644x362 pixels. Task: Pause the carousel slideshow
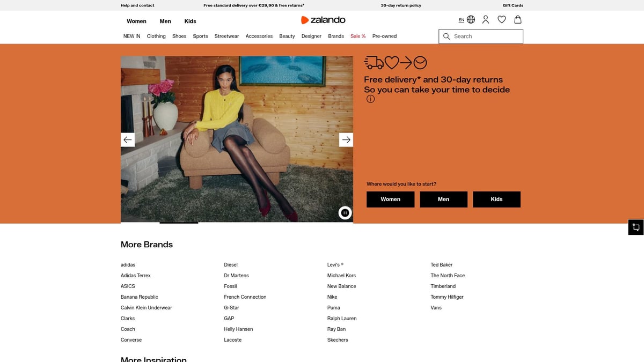point(345,213)
